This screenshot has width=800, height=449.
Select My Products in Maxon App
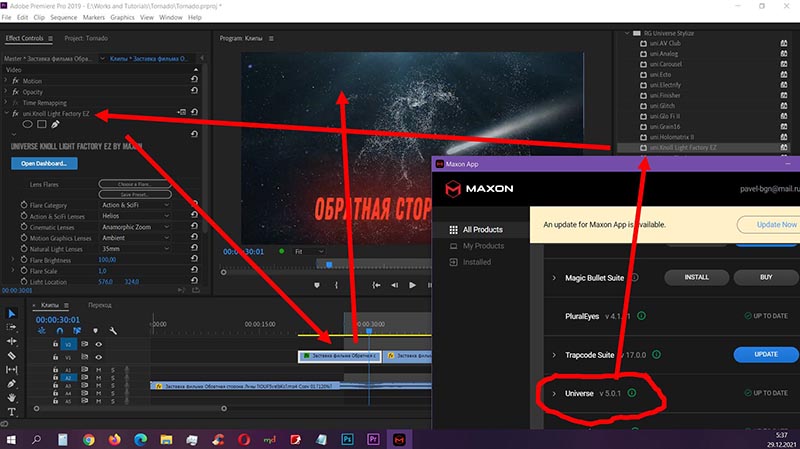[x=483, y=246]
